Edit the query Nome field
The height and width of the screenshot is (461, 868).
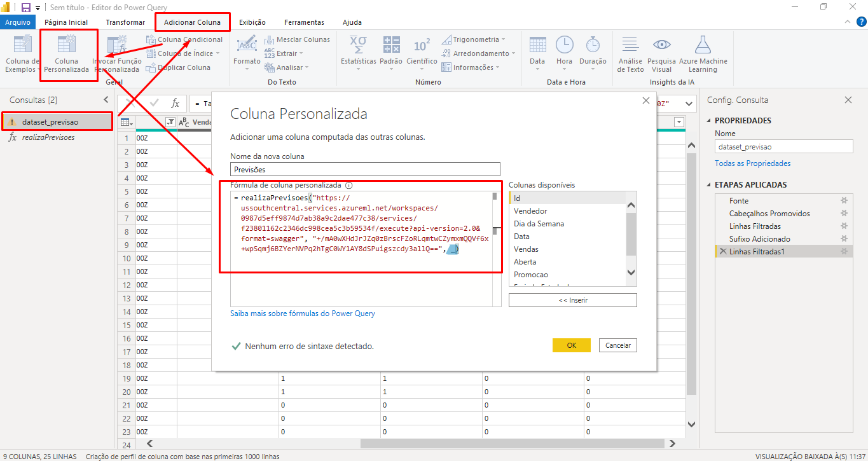pyautogui.click(x=783, y=147)
